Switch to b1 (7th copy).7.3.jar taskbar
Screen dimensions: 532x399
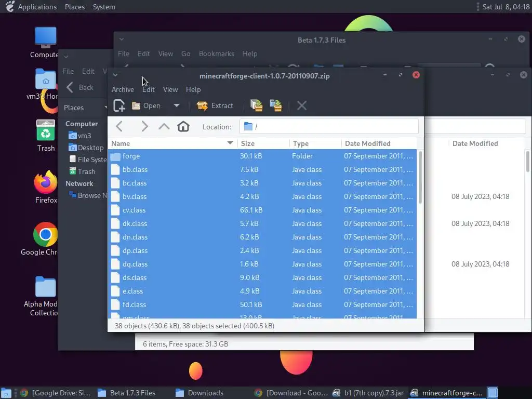[368, 393]
